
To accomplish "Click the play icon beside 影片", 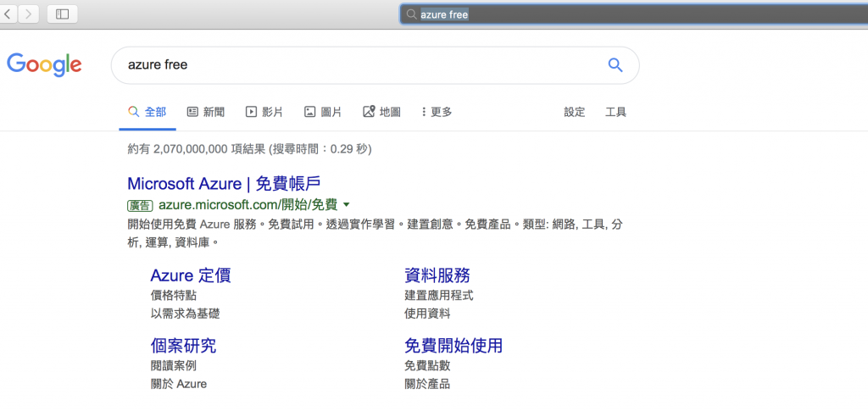I will [251, 112].
